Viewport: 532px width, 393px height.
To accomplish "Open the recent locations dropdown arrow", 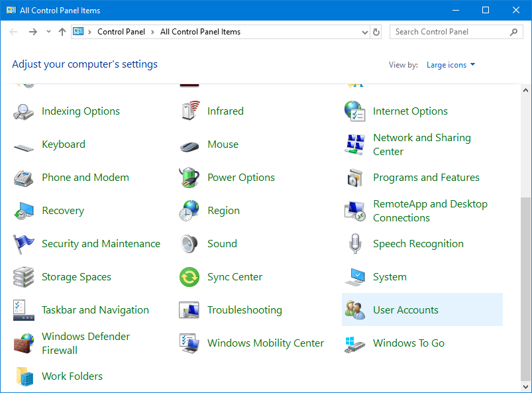I will coord(48,32).
